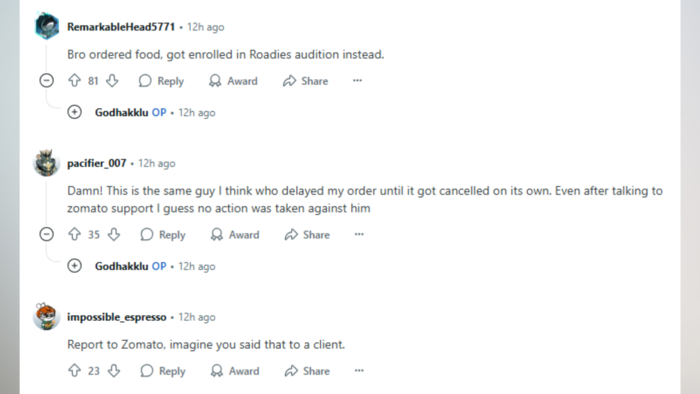
Task: Reply to impossible_espresso's comment
Action: point(162,370)
